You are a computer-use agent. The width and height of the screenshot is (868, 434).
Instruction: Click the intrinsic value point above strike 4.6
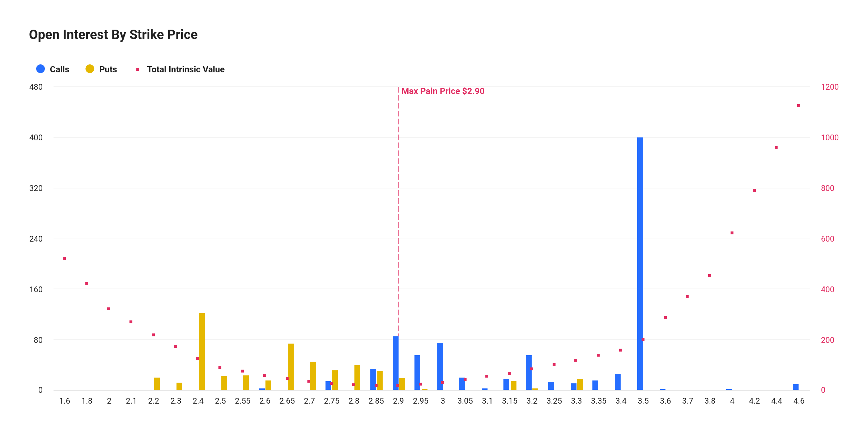point(799,106)
